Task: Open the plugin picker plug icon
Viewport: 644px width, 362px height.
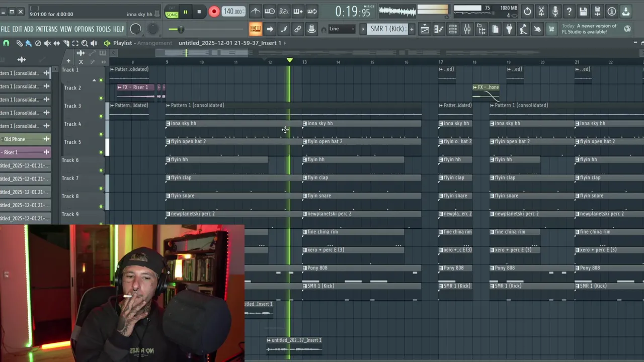Action: (x=509, y=29)
